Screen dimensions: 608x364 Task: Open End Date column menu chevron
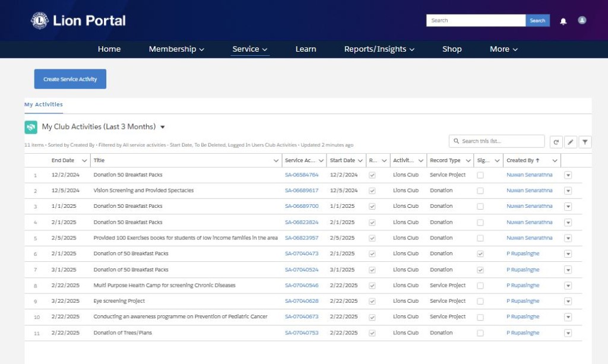pos(84,160)
